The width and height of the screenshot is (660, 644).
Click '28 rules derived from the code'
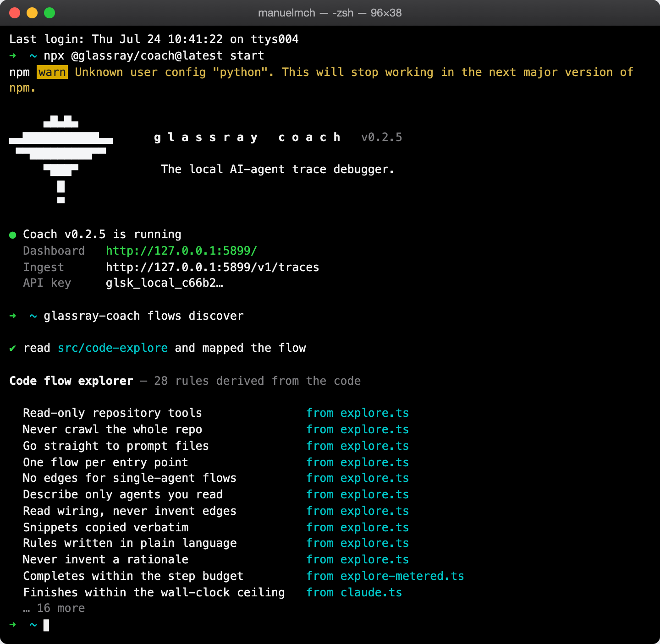click(257, 381)
